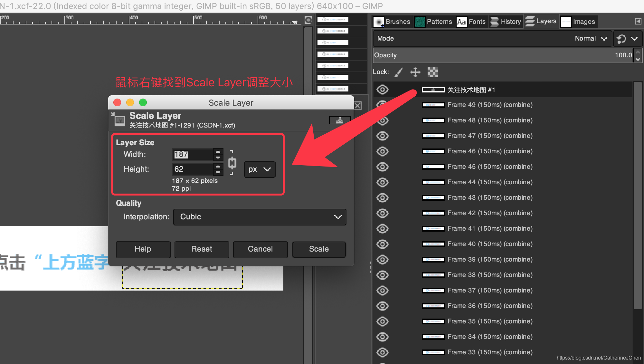Click the image zoom corner icon above scrollbar
The width and height of the screenshot is (644, 364).
tap(308, 20)
